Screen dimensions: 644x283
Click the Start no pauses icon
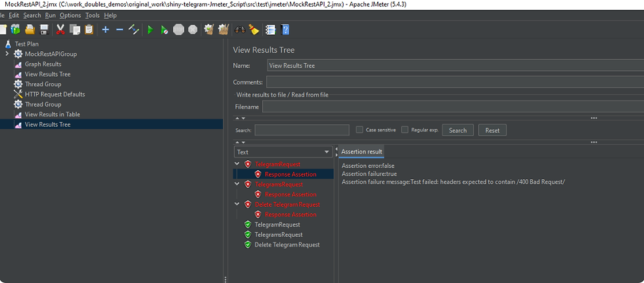tap(164, 30)
